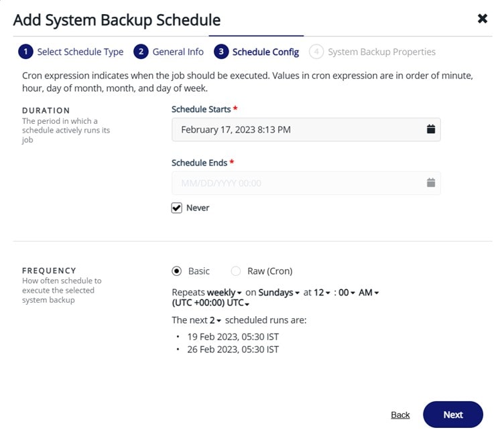Image resolution: width=504 pixels, height=438 pixels.
Task: Choose Raw (Cron) frequency option
Action: (x=236, y=271)
